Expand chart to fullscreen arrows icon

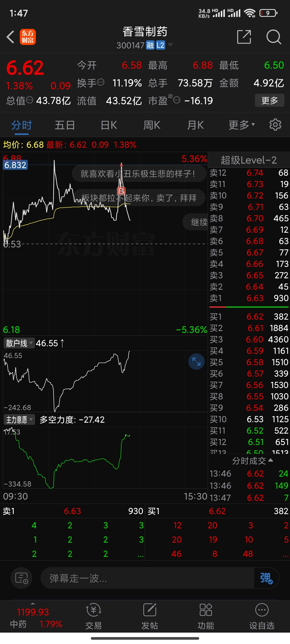(x=196, y=361)
